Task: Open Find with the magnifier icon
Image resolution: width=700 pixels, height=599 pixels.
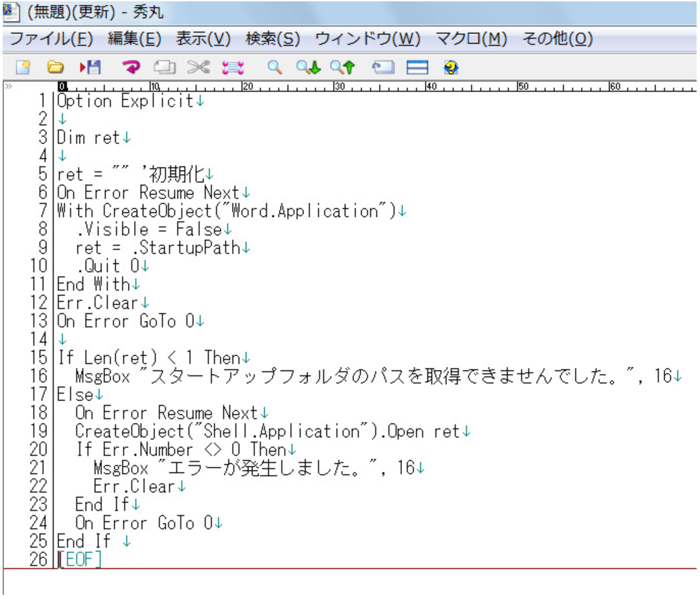Action: (274, 67)
